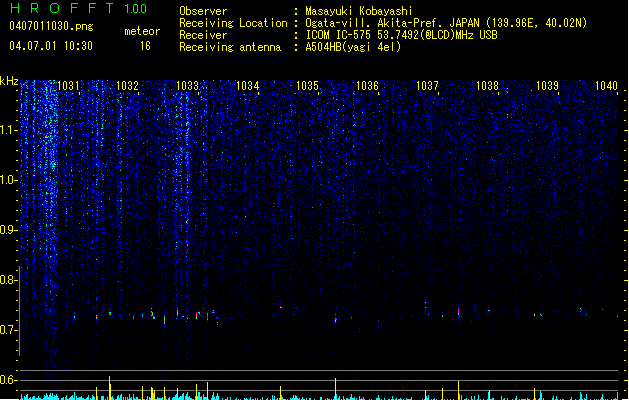Click the 'Receiving antenna' label

(x=230, y=47)
